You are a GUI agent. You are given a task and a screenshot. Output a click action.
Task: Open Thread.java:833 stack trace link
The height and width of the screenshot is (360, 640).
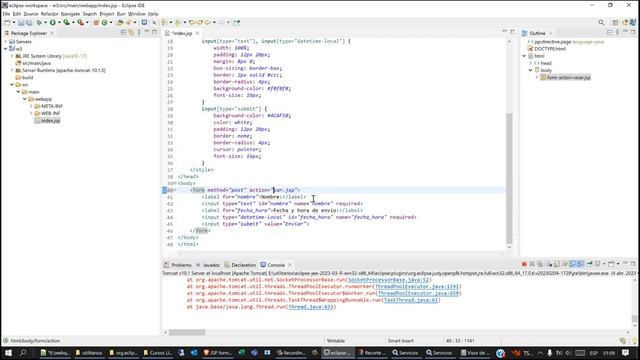coord(311,307)
